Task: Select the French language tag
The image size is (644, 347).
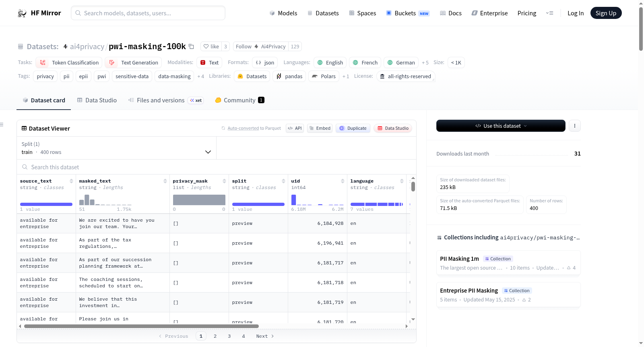Action: (365, 63)
